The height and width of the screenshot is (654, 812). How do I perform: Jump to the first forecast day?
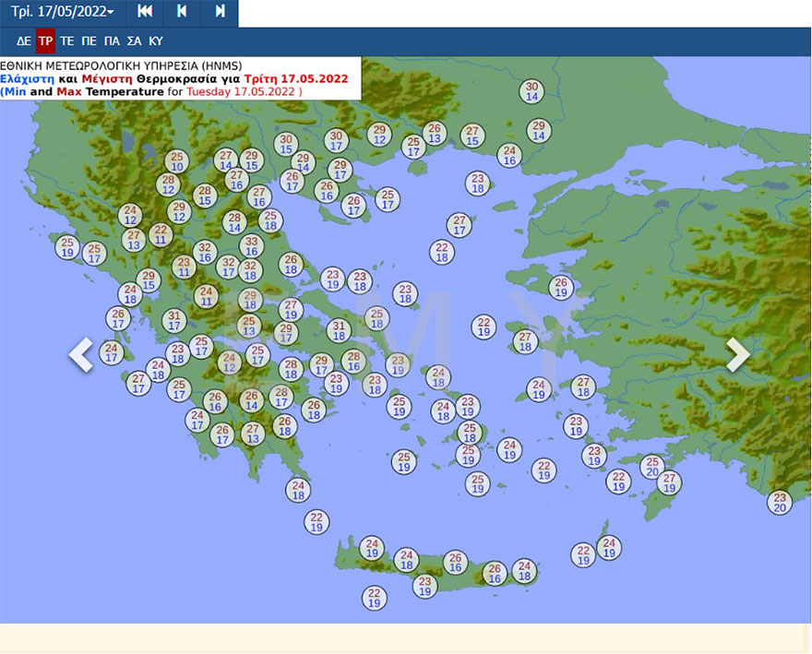[145, 12]
